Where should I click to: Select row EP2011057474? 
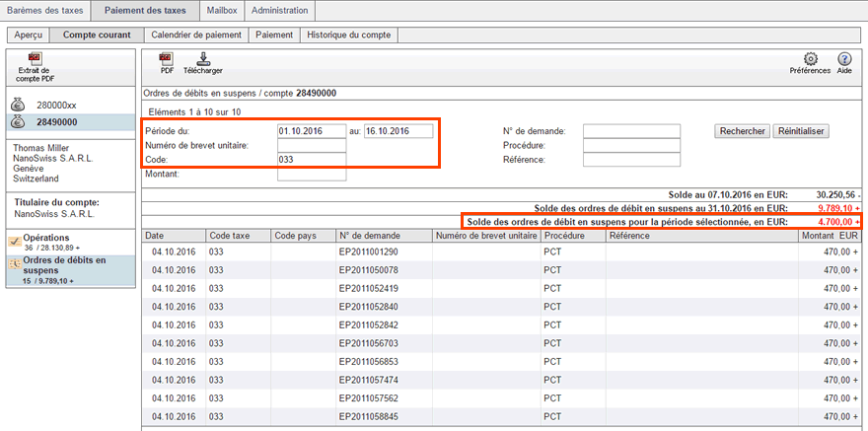[x=502, y=380]
